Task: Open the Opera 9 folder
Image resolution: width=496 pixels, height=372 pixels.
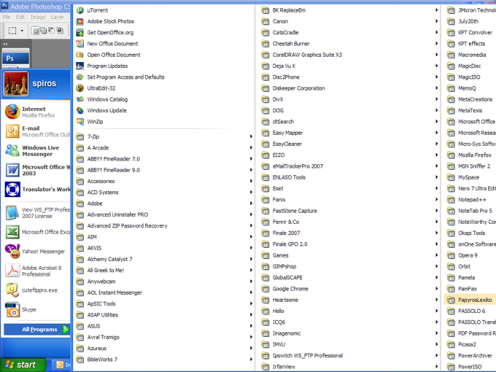Action: tap(470, 255)
